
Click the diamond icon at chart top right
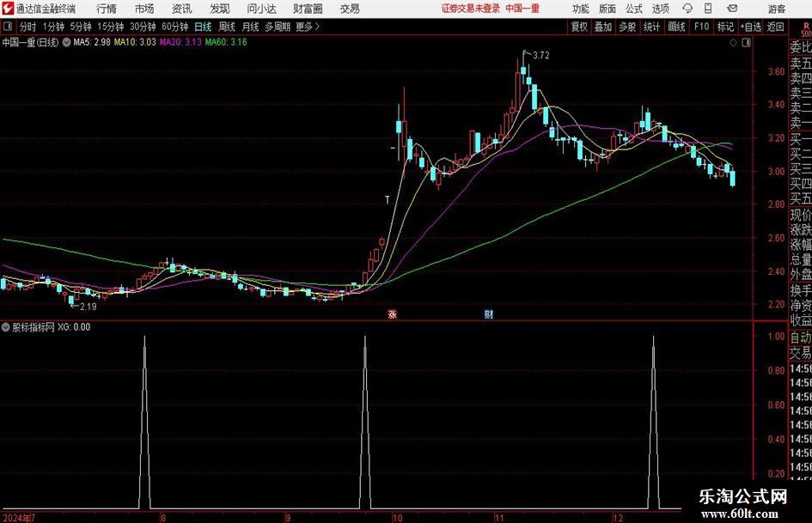pyautogui.click(x=733, y=43)
